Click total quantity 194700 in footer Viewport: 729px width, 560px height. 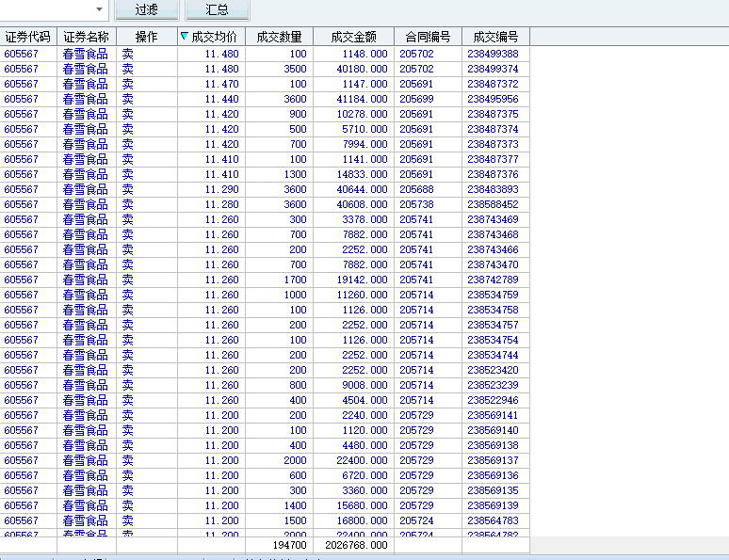[290, 545]
